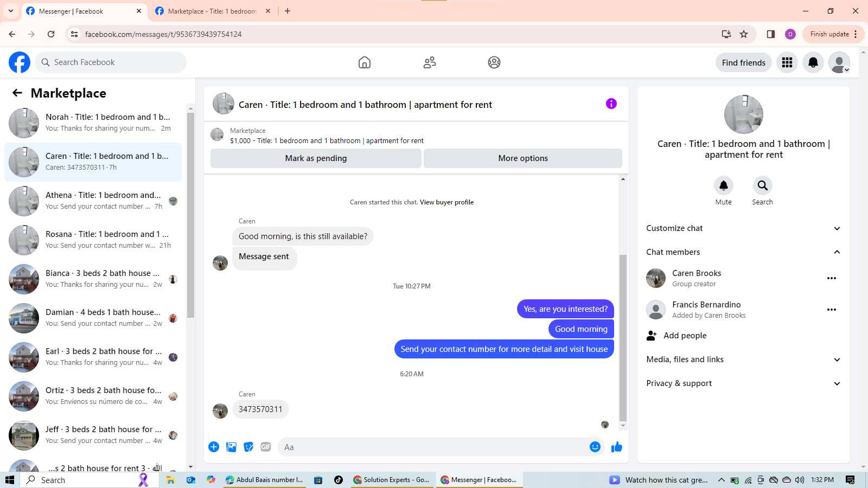Click Mark as pending
The image size is (868, 488).
pos(316,158)
